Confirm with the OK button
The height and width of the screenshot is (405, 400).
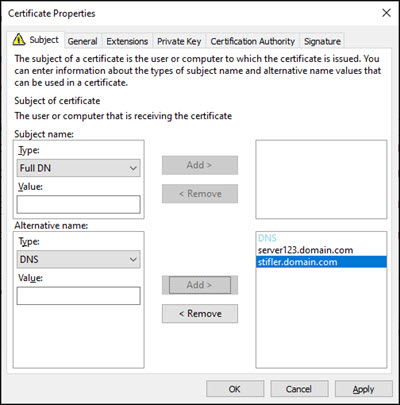[x=235, y=389]
